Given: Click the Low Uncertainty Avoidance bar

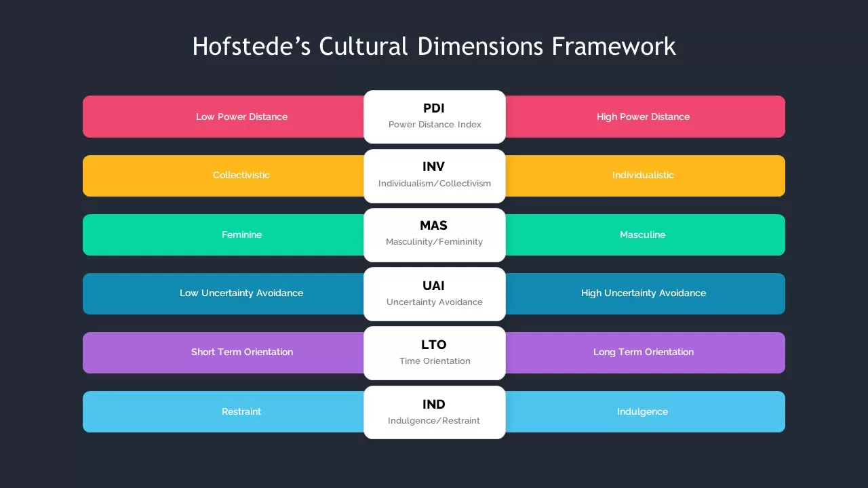Looking at the screenshot, I should (224, 293).
